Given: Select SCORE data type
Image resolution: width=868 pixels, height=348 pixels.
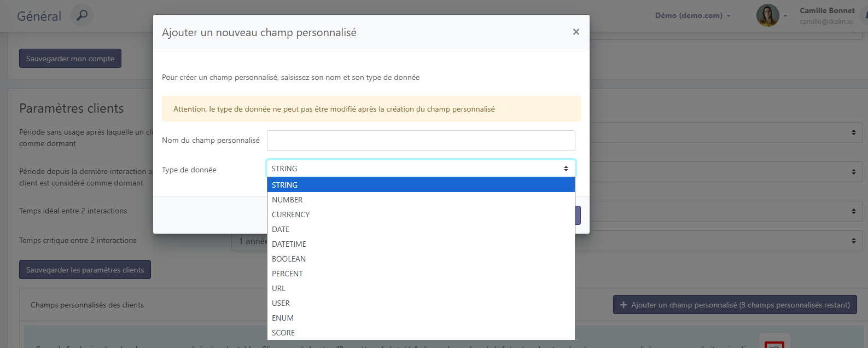Looking at the screenshot, I should pyautogui.click(x=421, y=333).
